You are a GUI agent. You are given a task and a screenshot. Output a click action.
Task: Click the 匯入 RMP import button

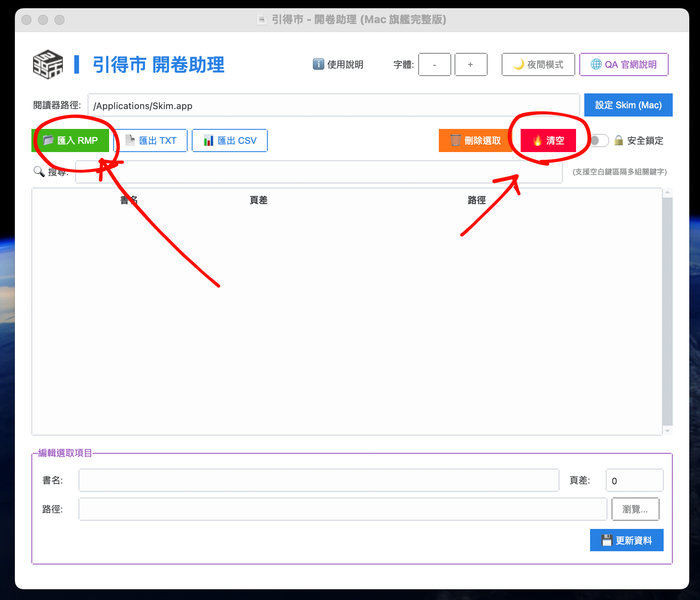point(71,140)
